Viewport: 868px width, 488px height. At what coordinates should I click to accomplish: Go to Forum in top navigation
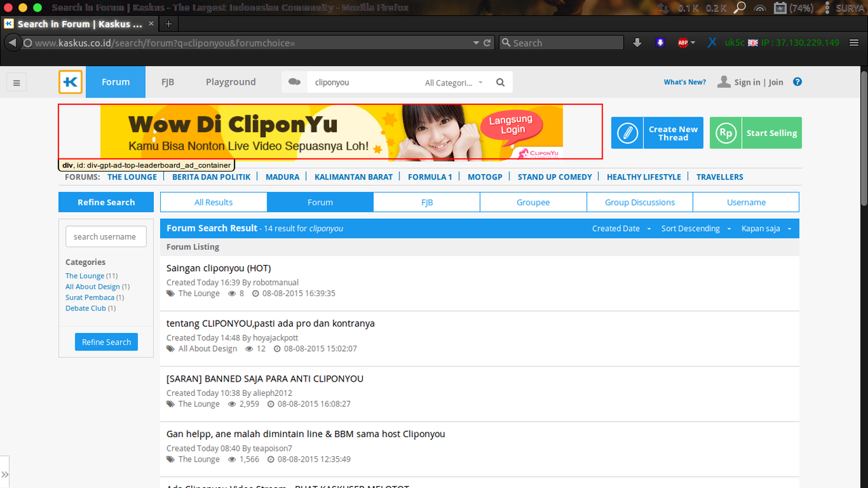(115, 82)
